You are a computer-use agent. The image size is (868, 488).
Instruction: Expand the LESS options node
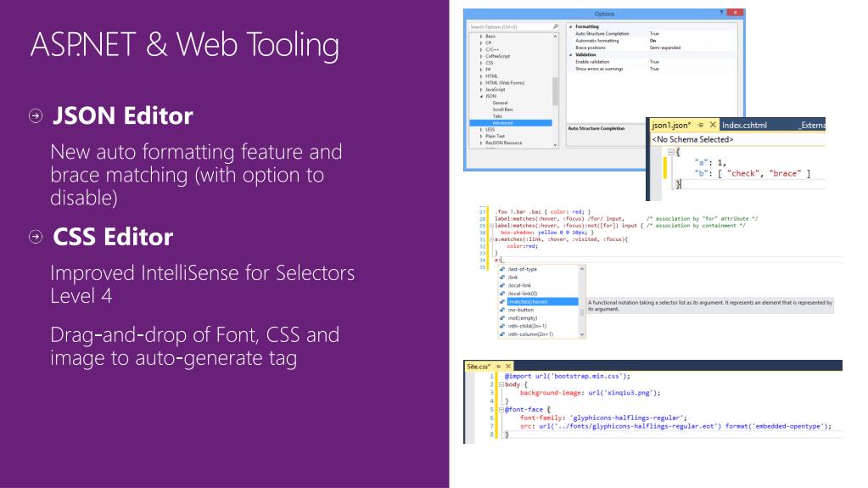coord(481,130)
